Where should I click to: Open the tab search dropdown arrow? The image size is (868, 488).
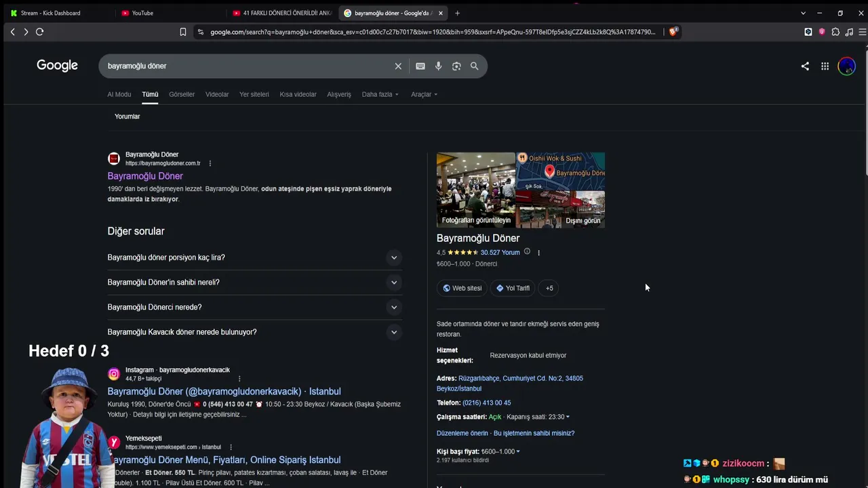coord(803,13)
